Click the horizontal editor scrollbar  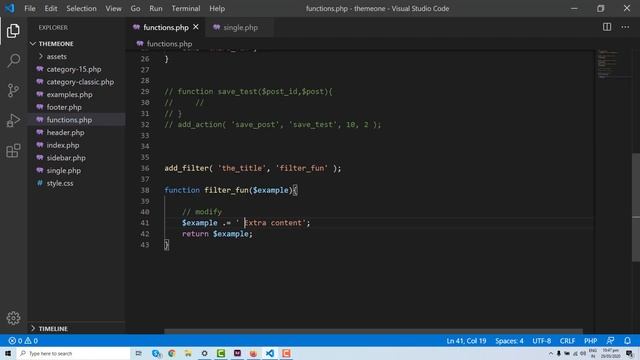point(373,331)
